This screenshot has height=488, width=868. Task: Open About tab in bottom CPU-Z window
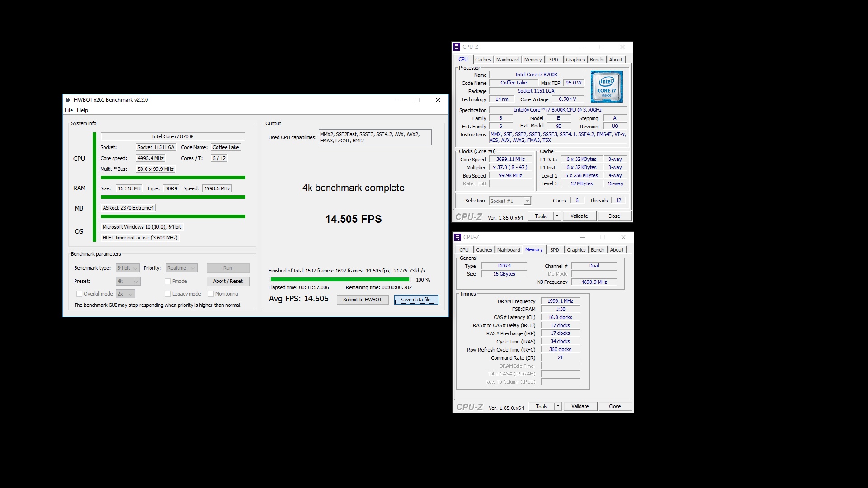(617, 250)
